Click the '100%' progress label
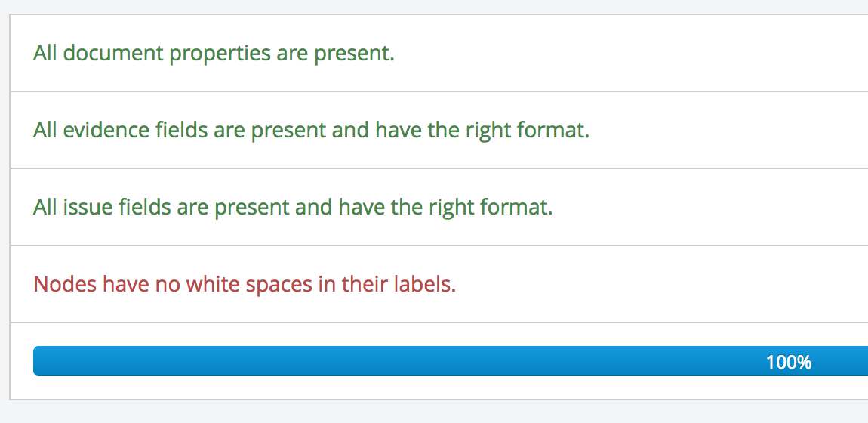Screen dimensions: 868x423 (x=789, y=362)
